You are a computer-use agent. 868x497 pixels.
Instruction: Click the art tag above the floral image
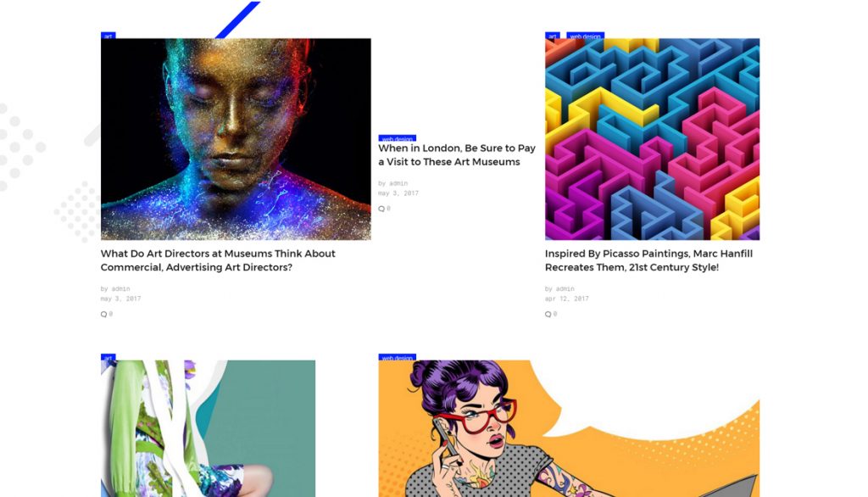[x=108, y=357]
